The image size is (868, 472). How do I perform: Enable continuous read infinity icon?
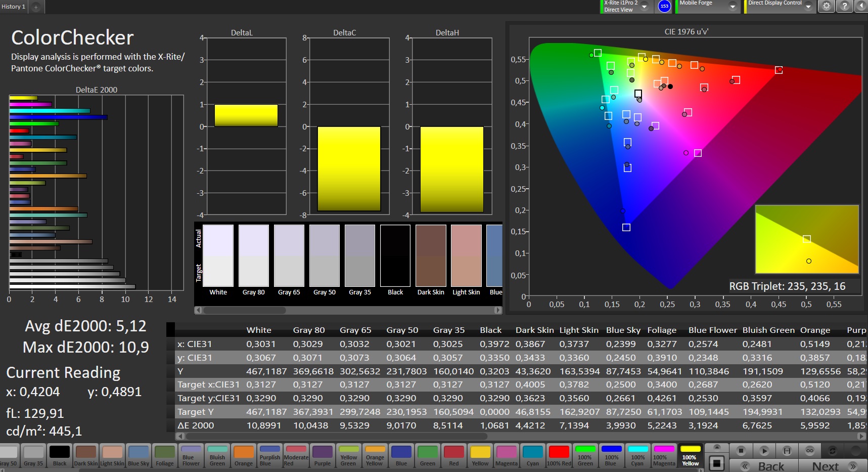click(810, 450)
